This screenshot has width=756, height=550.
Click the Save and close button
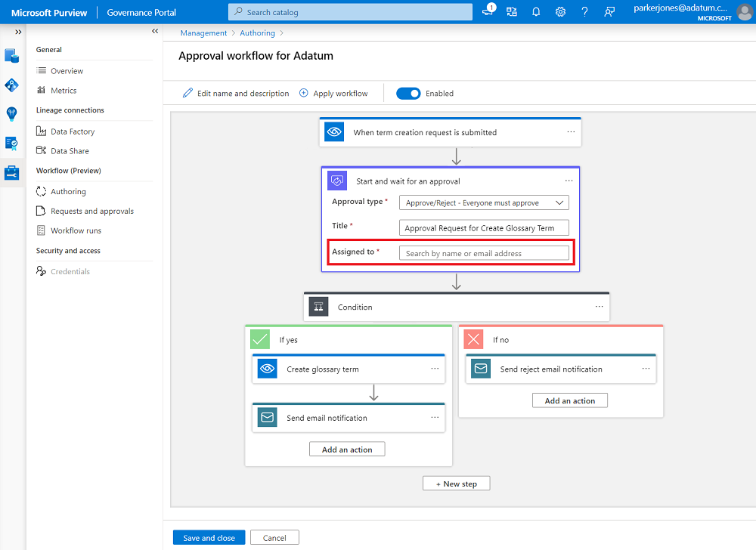point(209,537)
